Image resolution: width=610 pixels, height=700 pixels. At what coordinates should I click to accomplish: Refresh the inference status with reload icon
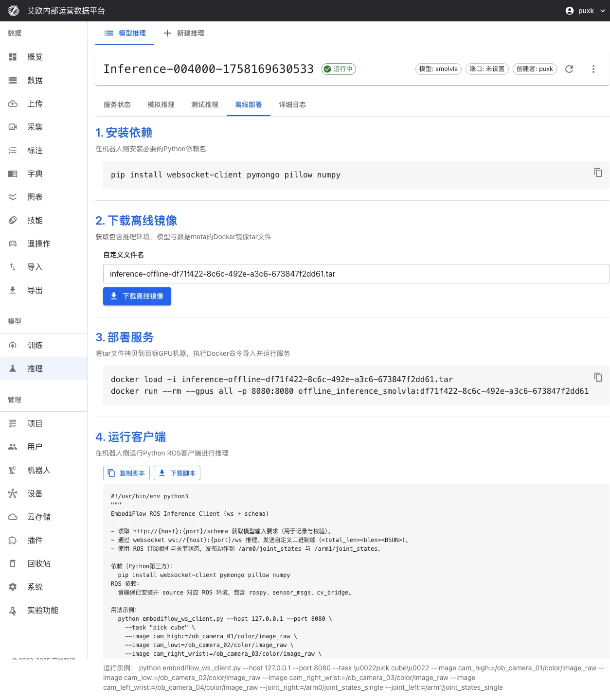[x=569, y=69]
